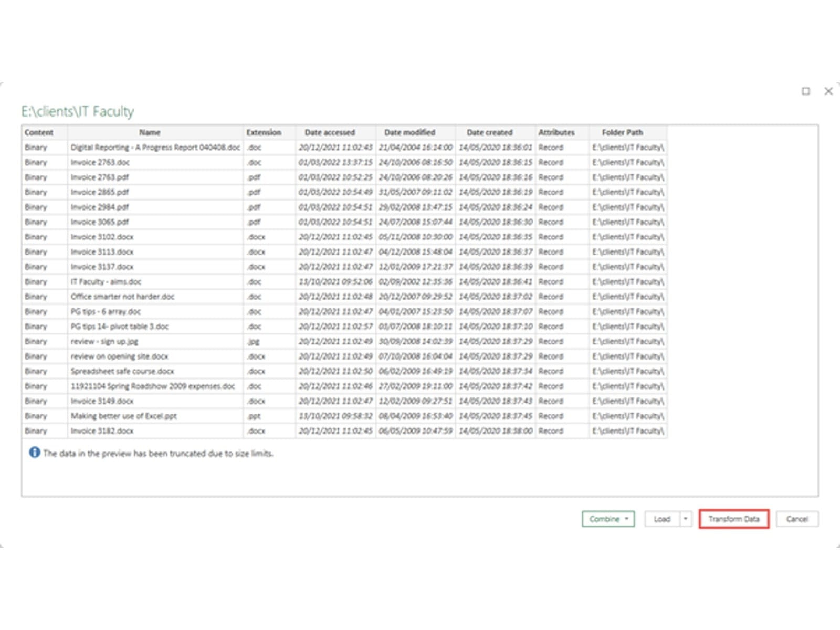The height and width of the screenshot is (630, 840).
Task: Select the IT Faculty - aims.doc row
Action: point(106,282)
